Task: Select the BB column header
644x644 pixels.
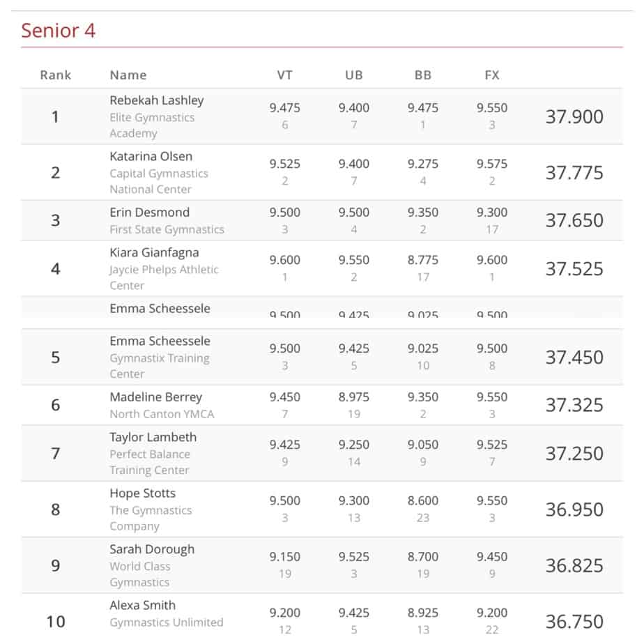Action: [422, 75]
